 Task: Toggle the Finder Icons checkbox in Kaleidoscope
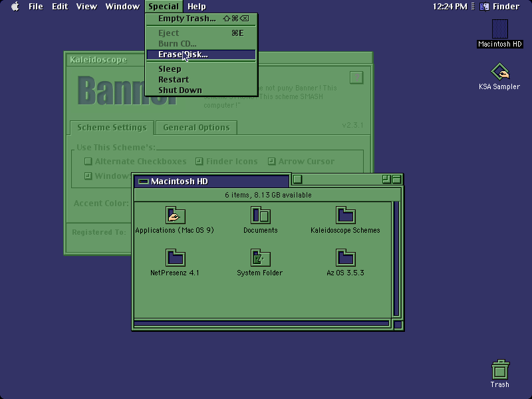coord(227,162)
